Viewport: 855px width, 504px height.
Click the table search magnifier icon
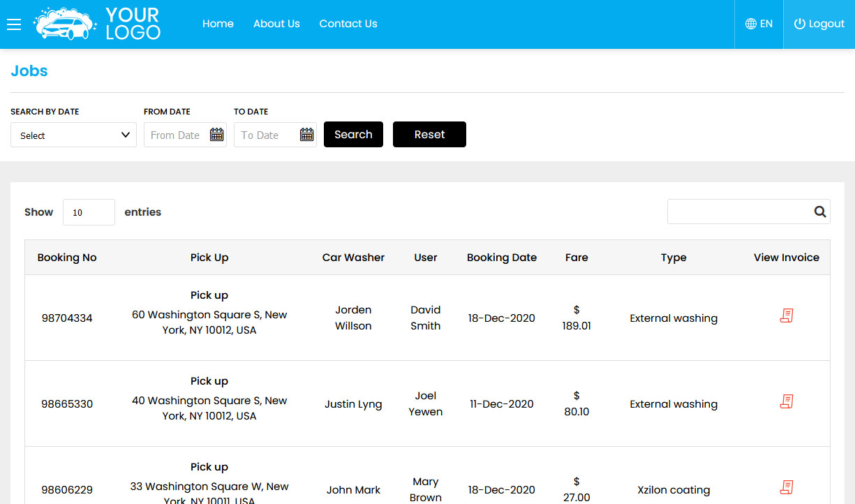[x=820, y=212]
